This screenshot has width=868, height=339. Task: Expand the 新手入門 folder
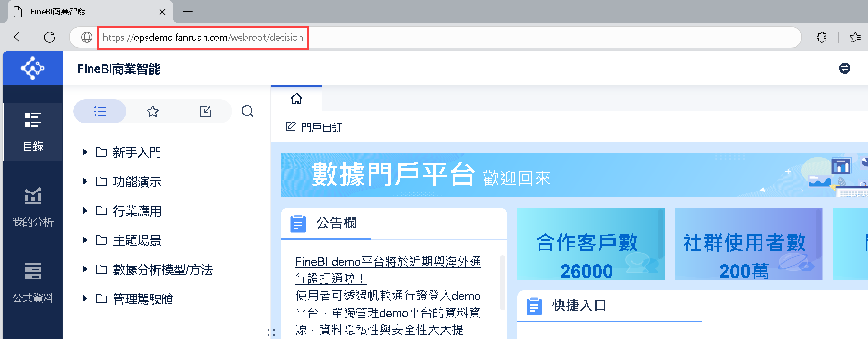coord(85,152)
